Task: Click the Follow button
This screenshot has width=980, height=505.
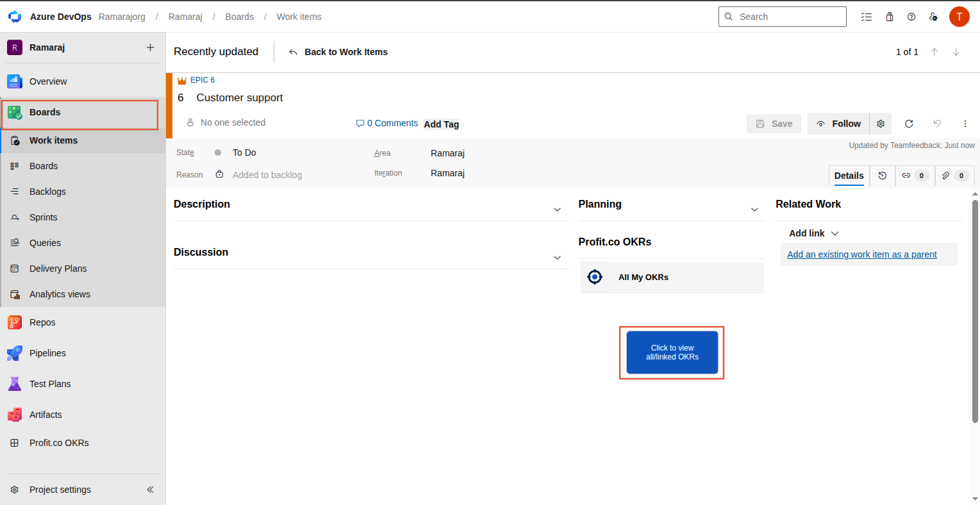Action: click(838, 124)
